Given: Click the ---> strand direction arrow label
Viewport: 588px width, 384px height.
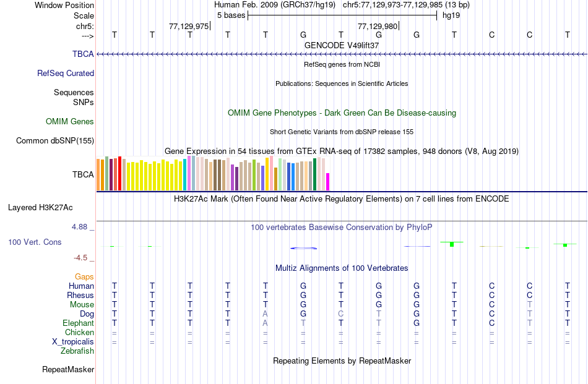Looking at the screenshot, I should click(x=87, y=36).
